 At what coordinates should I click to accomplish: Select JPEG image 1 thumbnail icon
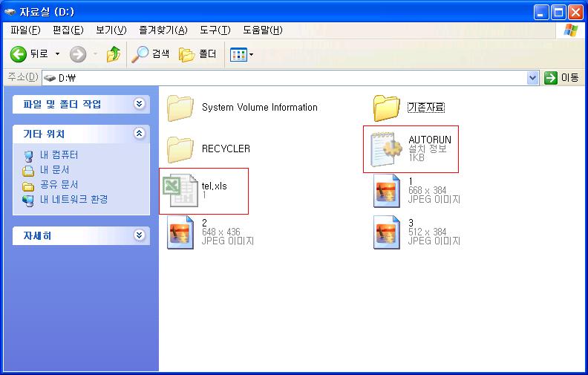(x=387, y=191)
